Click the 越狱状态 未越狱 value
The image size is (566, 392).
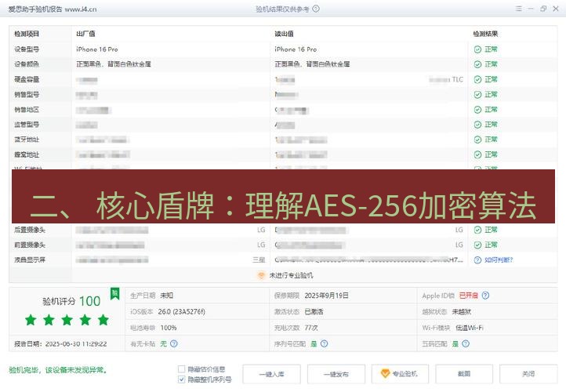[462, 311]
